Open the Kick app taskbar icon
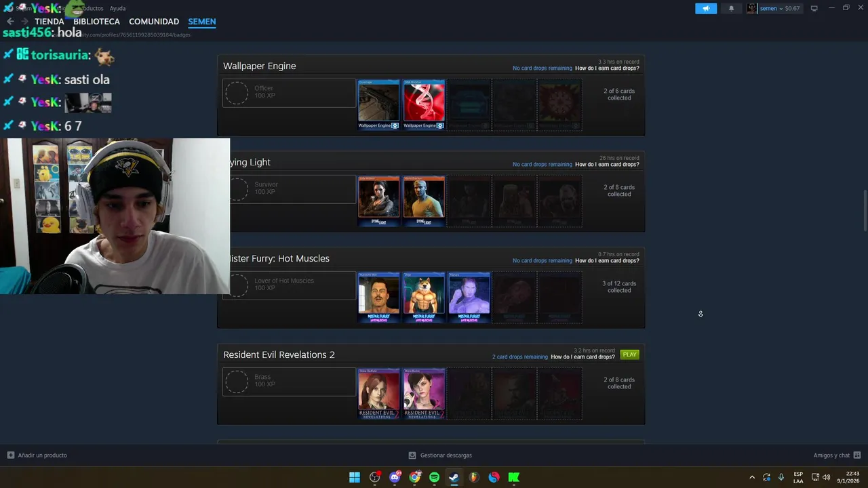Image resolution: width=868 pixels, height=488 pixels. point(514,477)
